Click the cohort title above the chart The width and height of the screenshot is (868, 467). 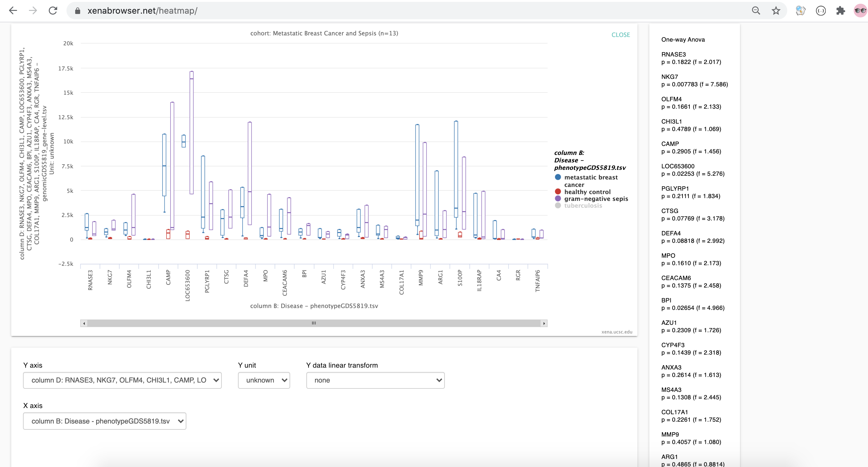[x=324, y=33]
